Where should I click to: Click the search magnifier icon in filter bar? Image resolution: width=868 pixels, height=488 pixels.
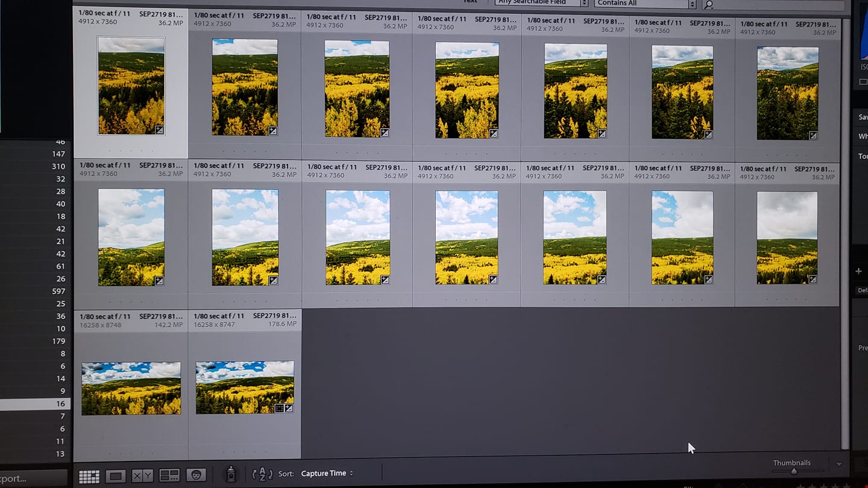coord(709,4)
